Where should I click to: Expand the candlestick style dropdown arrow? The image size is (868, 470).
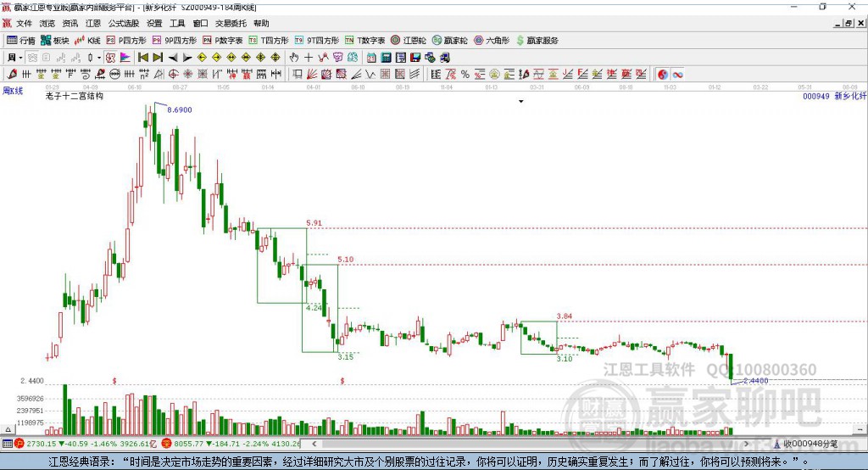(x=99, y=58)
